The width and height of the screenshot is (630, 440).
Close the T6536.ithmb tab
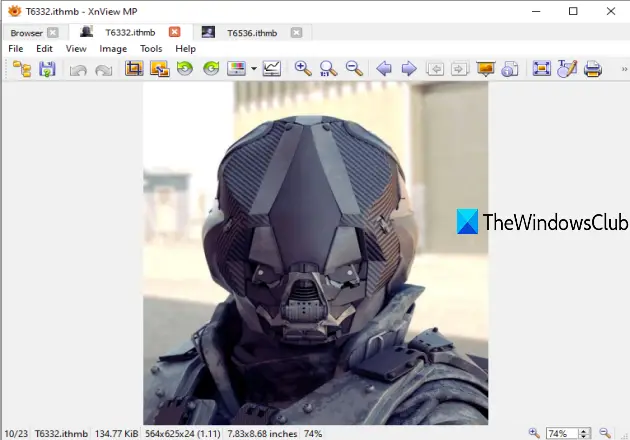pyautogui.click(x=296, y=33)
